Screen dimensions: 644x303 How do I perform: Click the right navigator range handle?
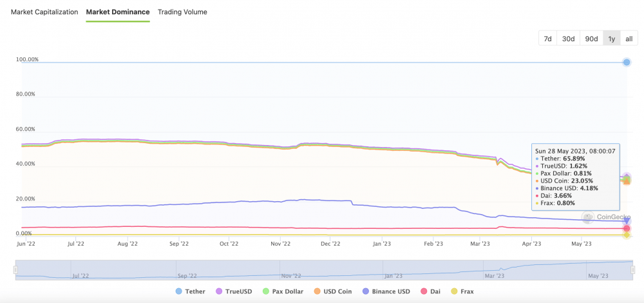632,271
